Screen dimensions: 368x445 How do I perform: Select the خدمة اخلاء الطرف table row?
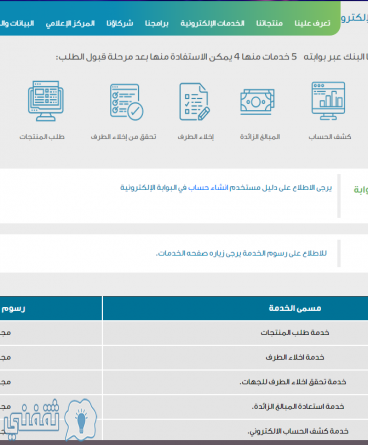[184, 357]
